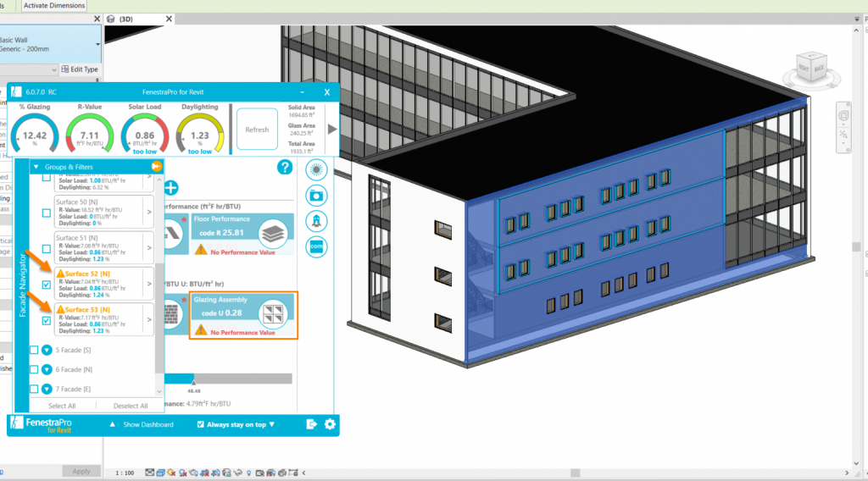The height and width of the screenshot is (481, 868).
Task: Toggle Crop View icon in view control bar
Action: click(x=204, y=473)
